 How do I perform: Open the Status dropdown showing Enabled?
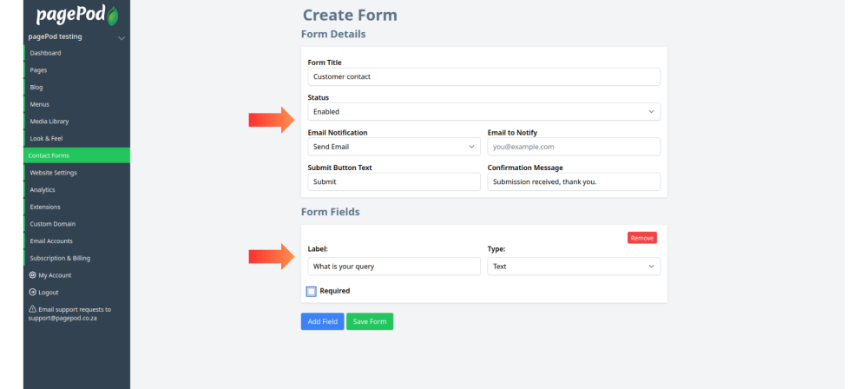pyautogui.click(x=483, y=111)
